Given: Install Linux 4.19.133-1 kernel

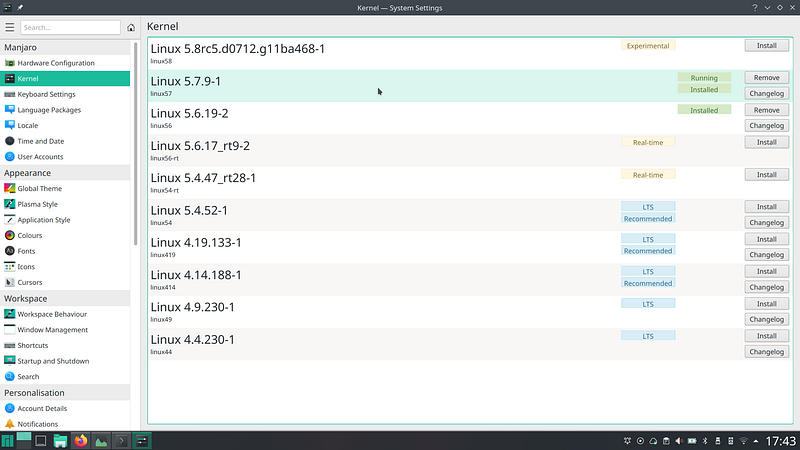Looking at the screenshot, I should point(766,239).
